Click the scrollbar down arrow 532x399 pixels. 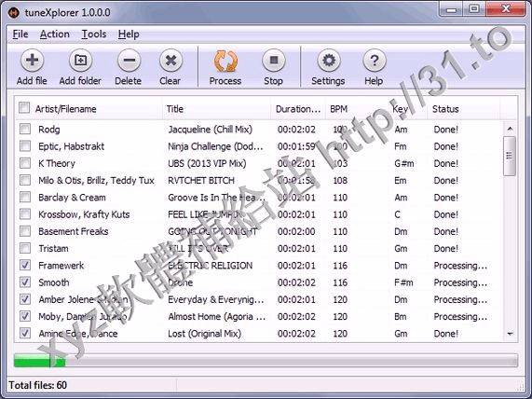click(510, 334)
